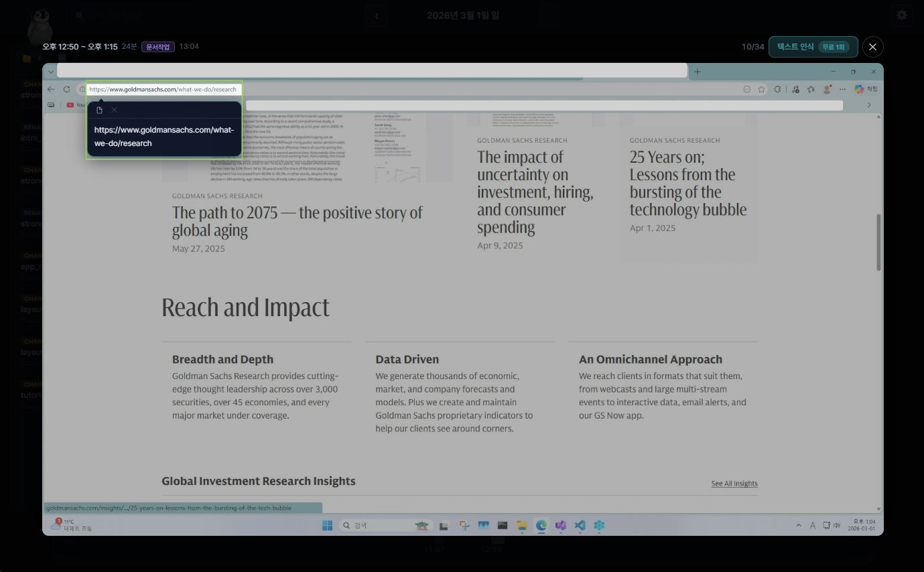Close the screenshot viewer with the round X

tap(872, 47)
